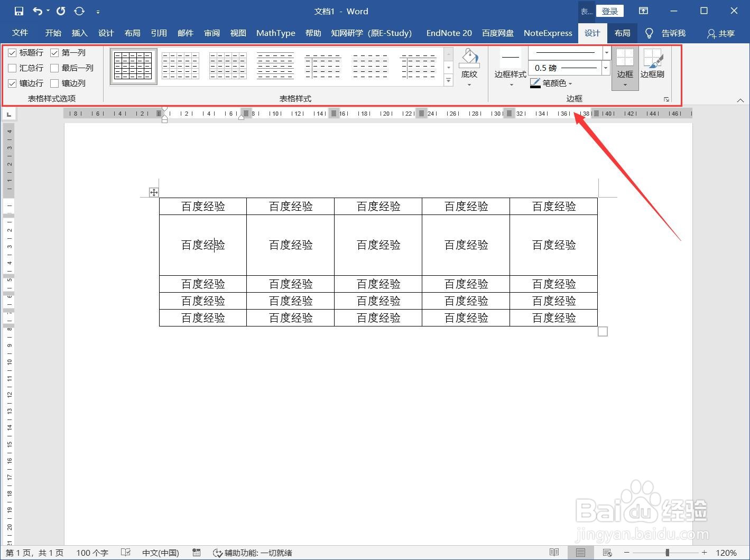Click the tab stop selector on the ruler
Viewport: 750px width, 560px height.
9,114
